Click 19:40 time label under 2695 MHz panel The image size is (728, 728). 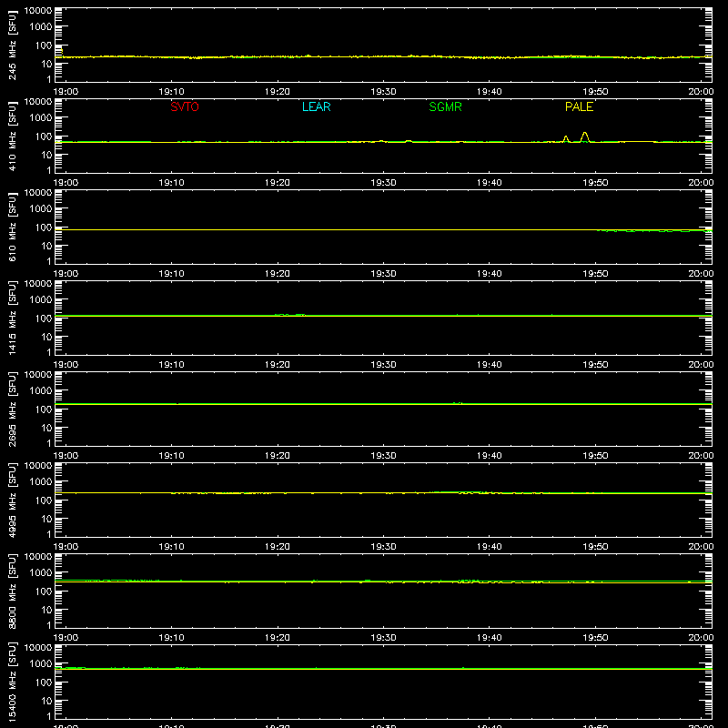pos(489,456)
